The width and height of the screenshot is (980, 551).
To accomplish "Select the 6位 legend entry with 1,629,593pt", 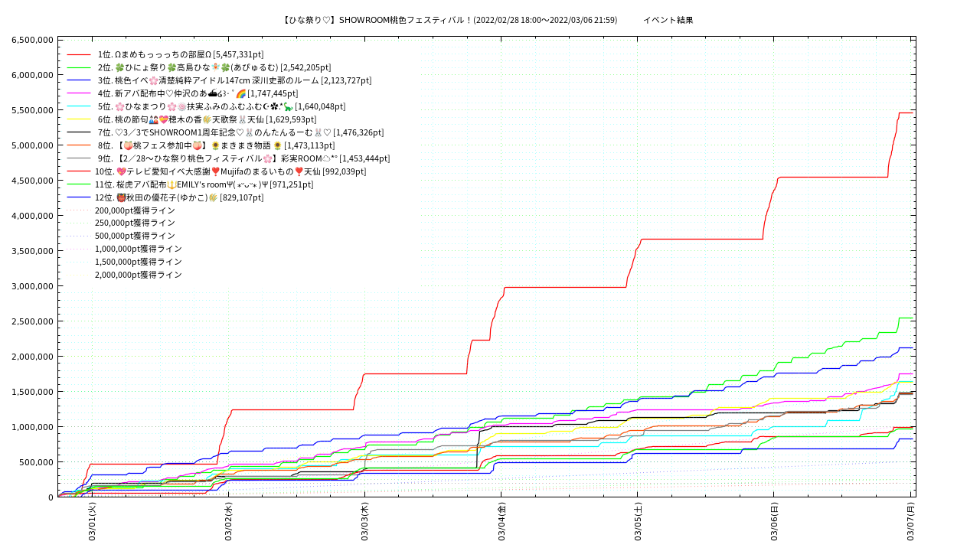I will click(x=207, y=119).
